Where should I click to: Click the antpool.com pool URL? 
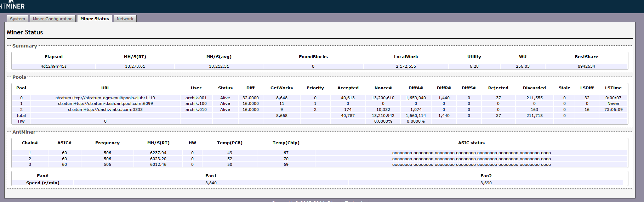(x=106, y=103)
